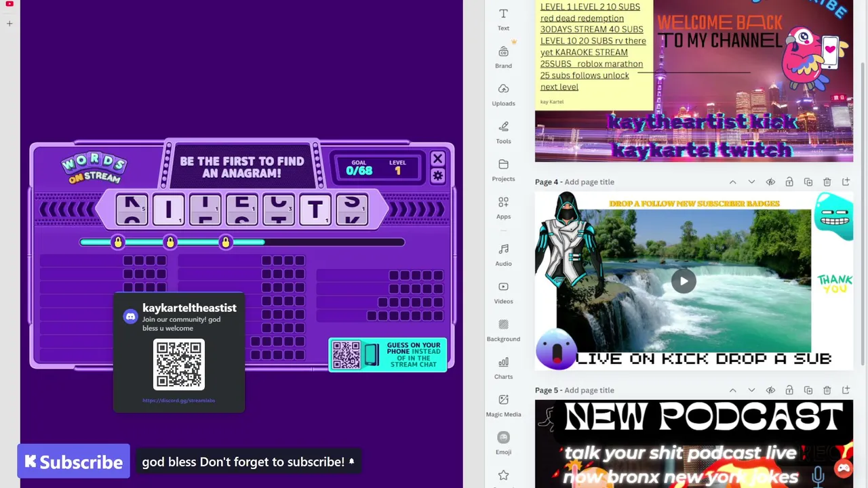Click the Discord community QR code
Image resolution: width=868 pixels, height=488 pixels.
pos(179,365)
